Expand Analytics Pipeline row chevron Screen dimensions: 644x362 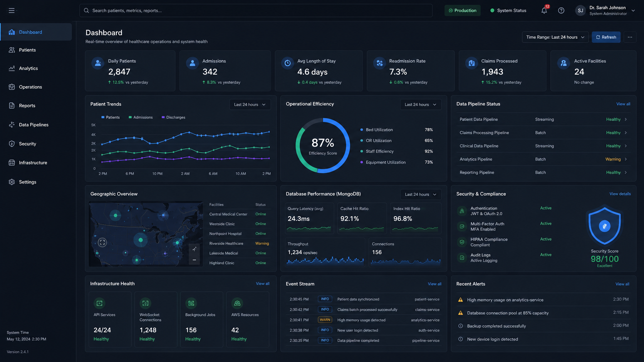pos(626,159)
